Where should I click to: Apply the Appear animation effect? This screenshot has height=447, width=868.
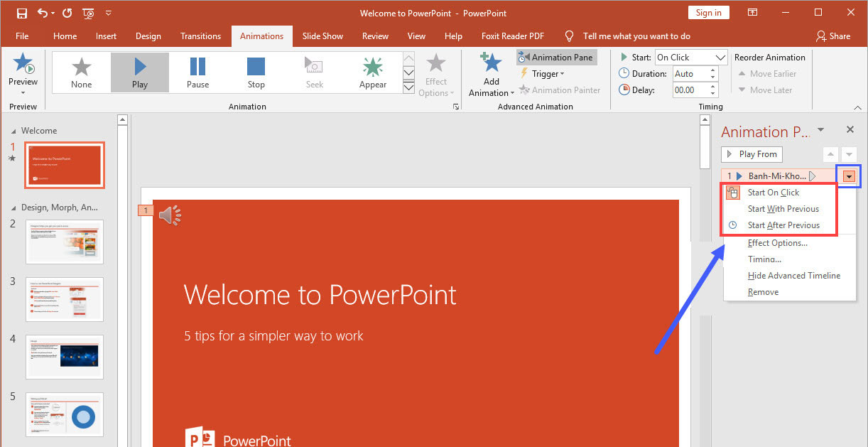[x=373, y=72]
